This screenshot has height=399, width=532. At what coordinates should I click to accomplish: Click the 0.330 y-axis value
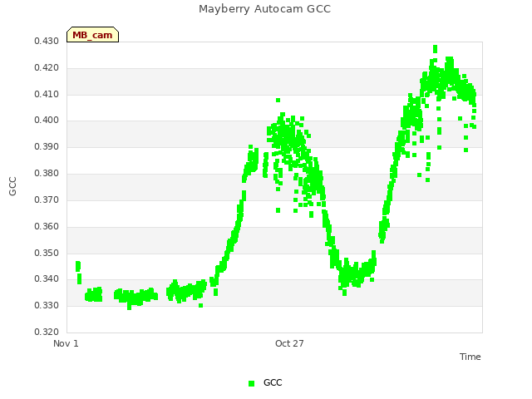click(x=47, y=305)
